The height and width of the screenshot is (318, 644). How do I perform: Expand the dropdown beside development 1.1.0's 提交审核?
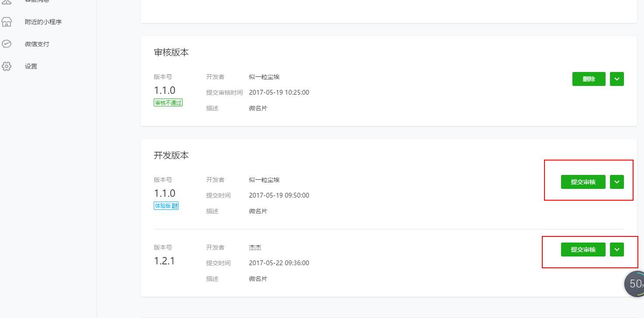(x=616, y=182)
